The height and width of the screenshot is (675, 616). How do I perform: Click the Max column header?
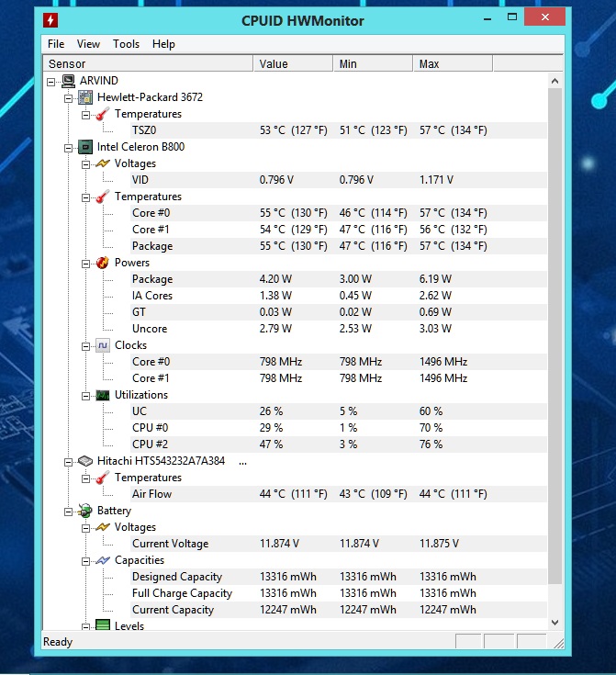click(x=453, y=63)
